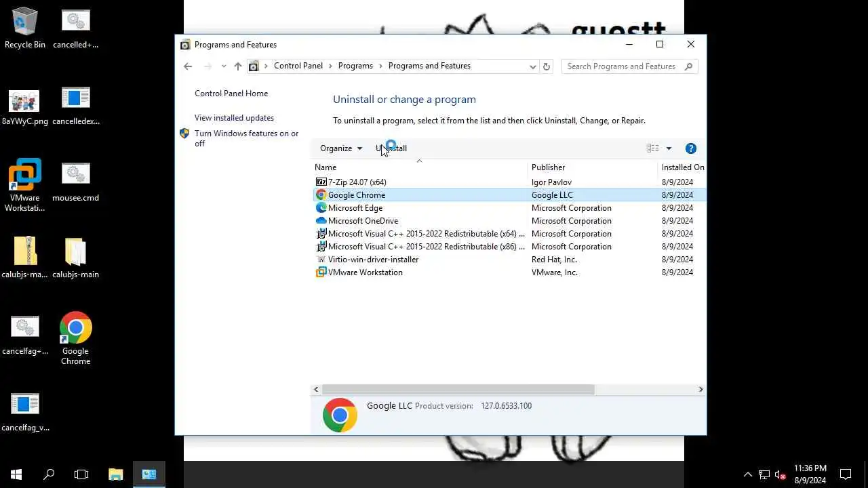Viewport: 868px width, 488px height.
Task: Open Task View on the taskbar
Action: point(81,474)
